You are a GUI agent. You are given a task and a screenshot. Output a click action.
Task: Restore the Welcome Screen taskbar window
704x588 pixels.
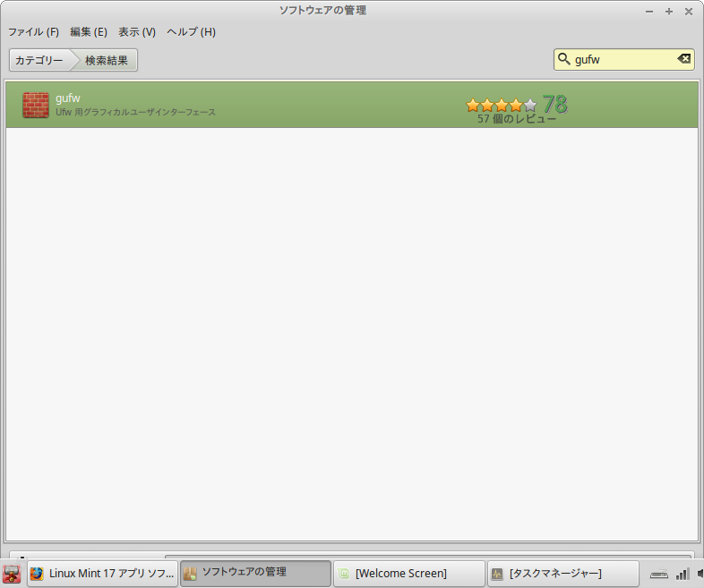409,573
